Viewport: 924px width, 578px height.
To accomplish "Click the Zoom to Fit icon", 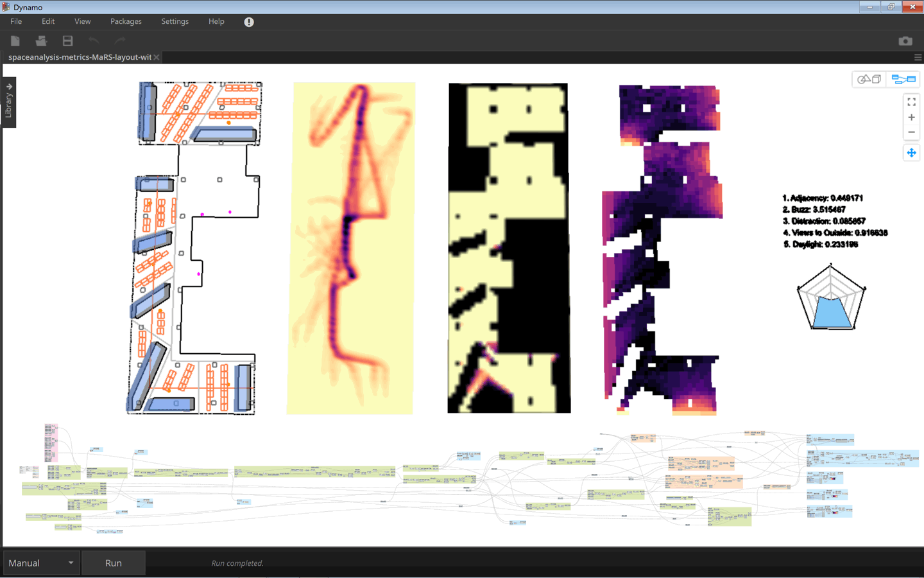I will click(911, 102).
